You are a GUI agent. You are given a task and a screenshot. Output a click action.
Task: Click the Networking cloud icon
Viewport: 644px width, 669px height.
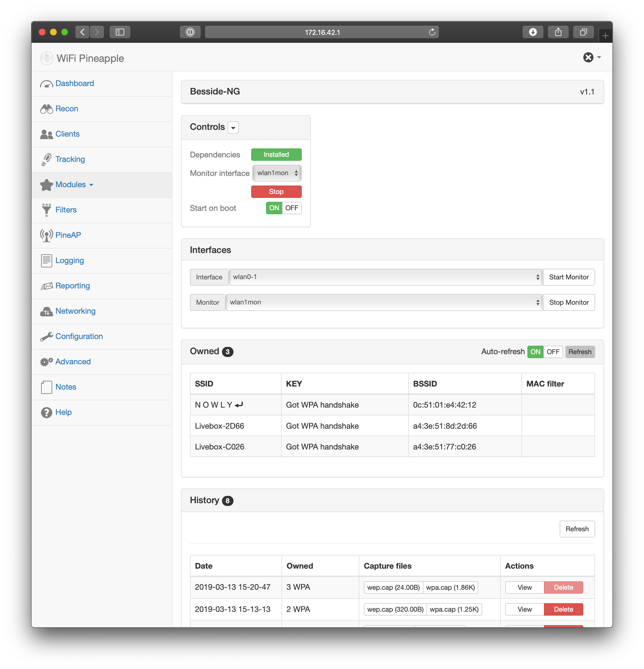(x=46, y=311)
